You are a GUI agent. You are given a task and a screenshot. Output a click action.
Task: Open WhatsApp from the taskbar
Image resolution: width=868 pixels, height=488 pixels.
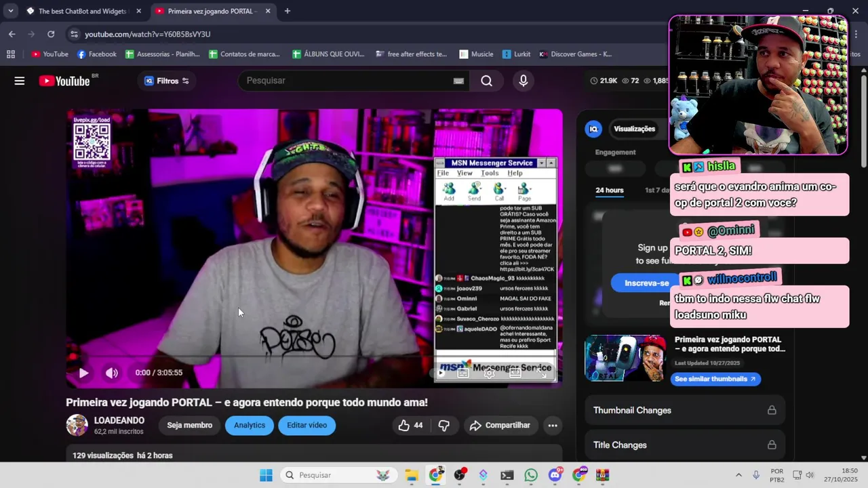[x=530, y=475]
